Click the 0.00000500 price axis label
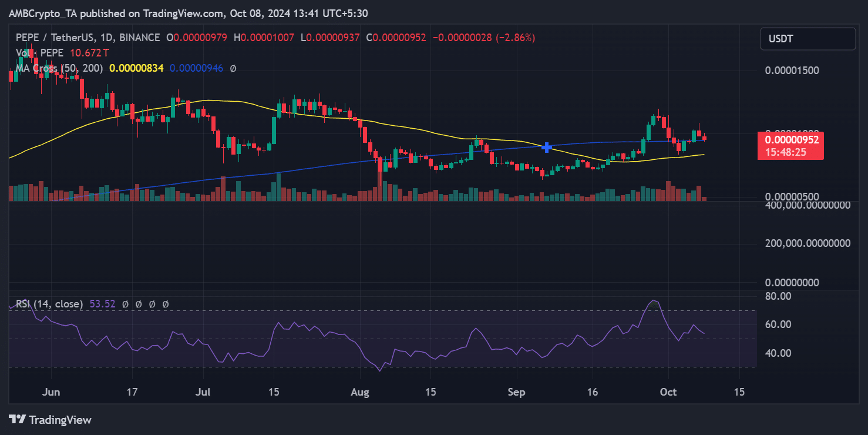 (x=792, y=196)
